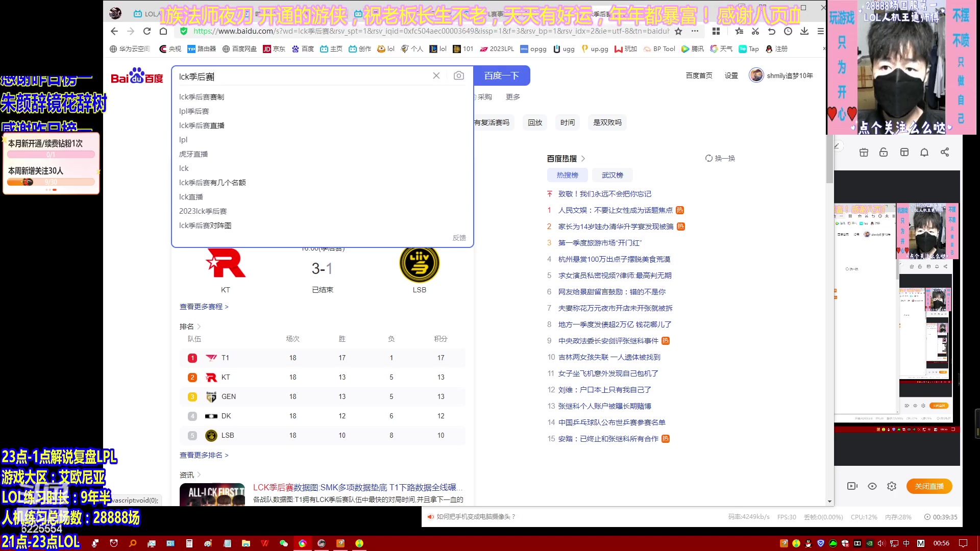Toggle the eye preview visibility icon

pos(872,486)
